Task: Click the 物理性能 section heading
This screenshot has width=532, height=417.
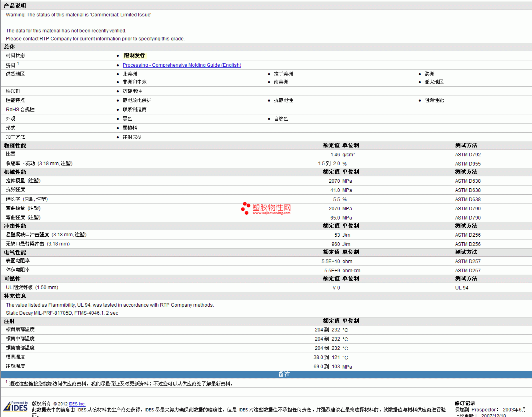Action: (x=15, y=146)
